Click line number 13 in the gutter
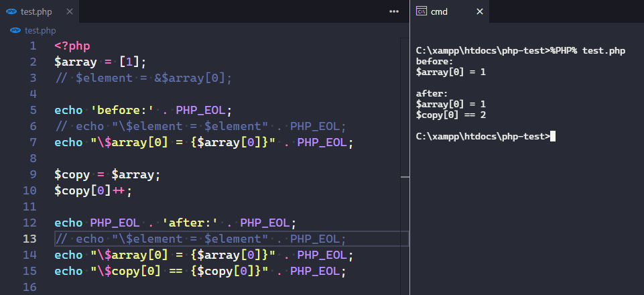644x295 pixels. (30, 239)
